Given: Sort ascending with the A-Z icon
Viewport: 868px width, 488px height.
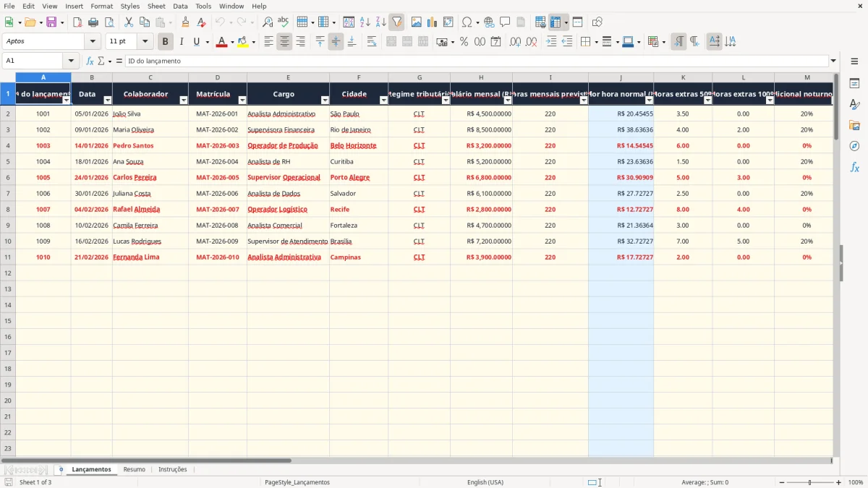Looking at the screenshot, I should coord(365,22).
